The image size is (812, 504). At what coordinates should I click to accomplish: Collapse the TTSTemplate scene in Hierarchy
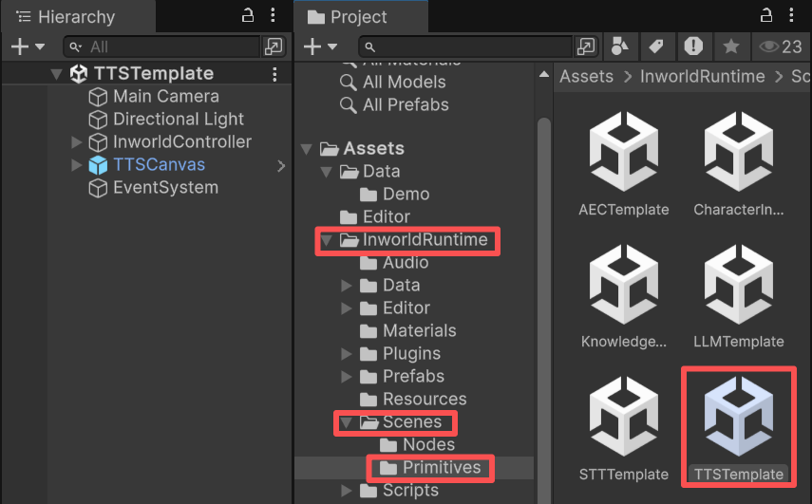57,74
